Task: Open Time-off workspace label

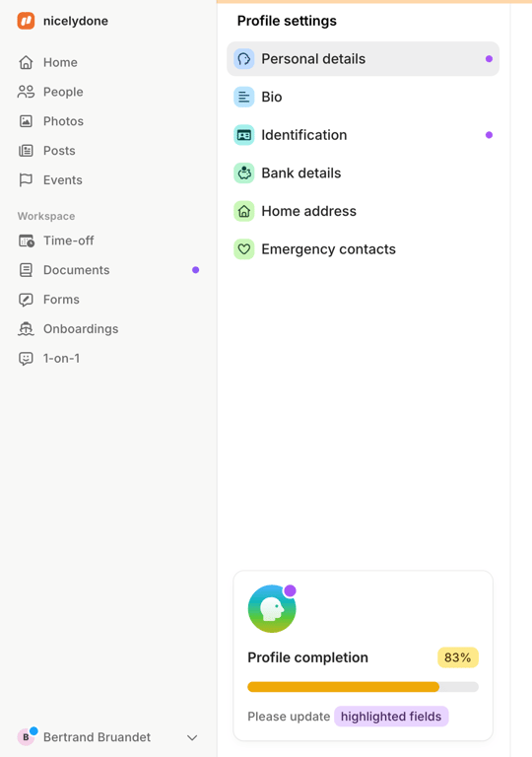Action: (69, 241)
